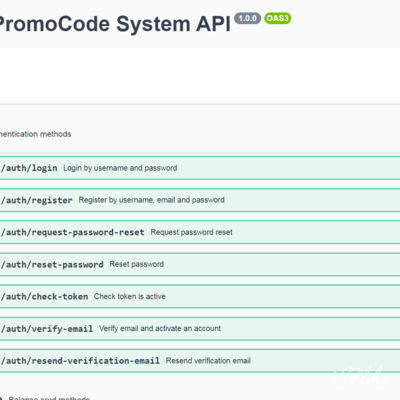The width and height of the screenshot is (400, 400).
Task: Click the OAS3 badge
Action: (277, 18)
